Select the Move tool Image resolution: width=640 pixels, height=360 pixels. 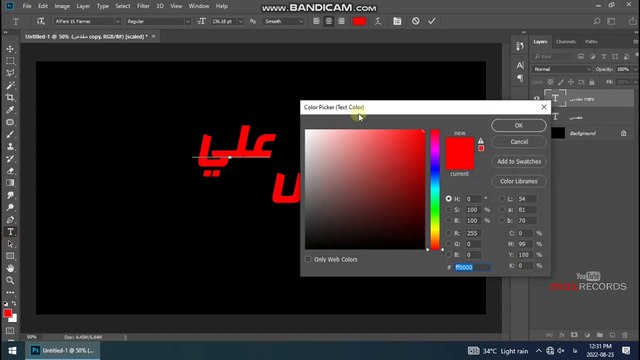pyautogui.click(x=10, y=49)
